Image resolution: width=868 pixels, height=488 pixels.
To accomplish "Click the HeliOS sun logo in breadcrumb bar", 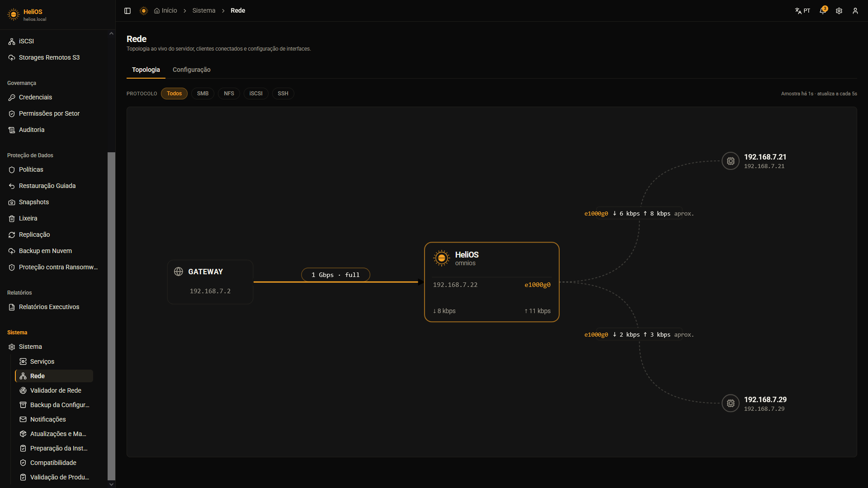I will (x=144, y=11).
